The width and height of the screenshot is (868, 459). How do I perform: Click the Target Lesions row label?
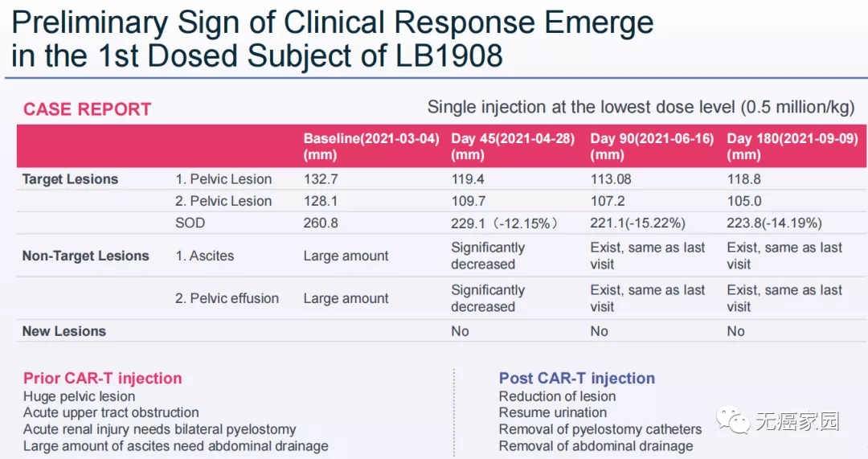pos(70,179)
